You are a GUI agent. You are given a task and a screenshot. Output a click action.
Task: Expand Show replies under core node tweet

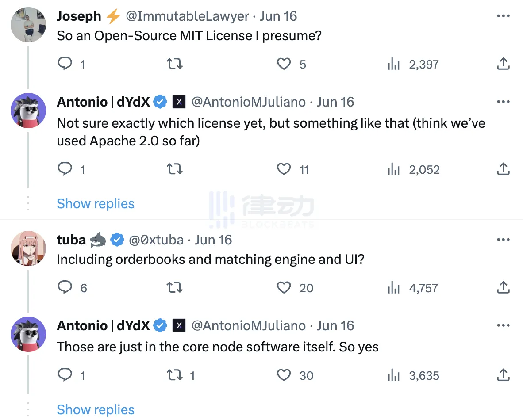pyautogui.click(x=96, y=410)
